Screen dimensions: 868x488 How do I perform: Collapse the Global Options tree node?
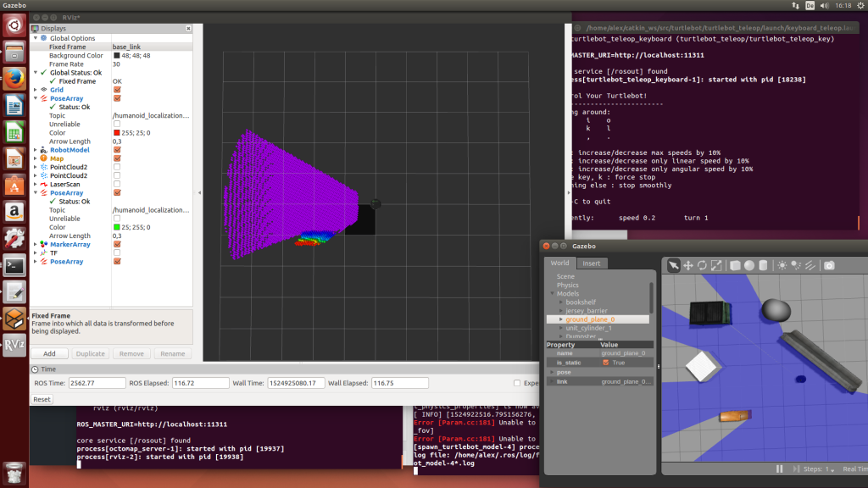coord(36,38)
